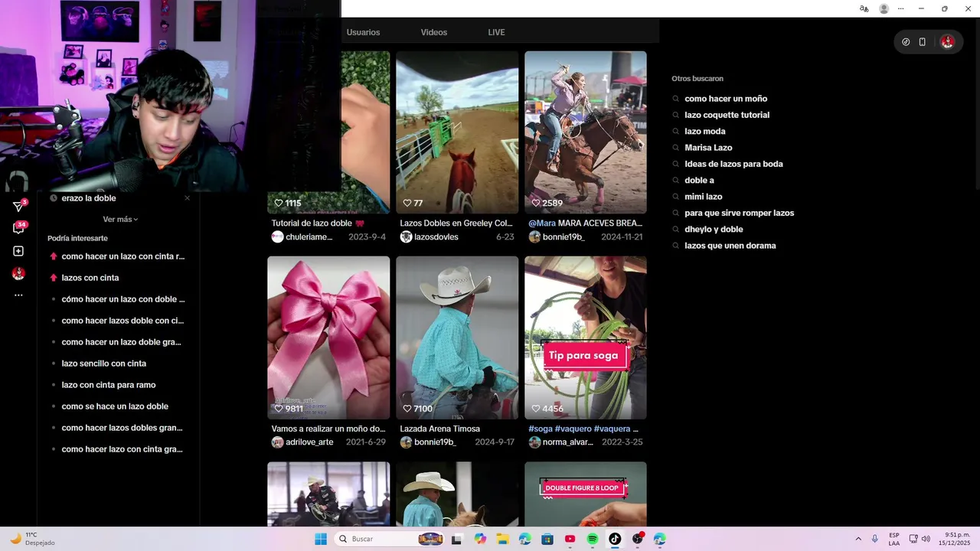Open the browser settings ellipsis menu

[901, 8]
